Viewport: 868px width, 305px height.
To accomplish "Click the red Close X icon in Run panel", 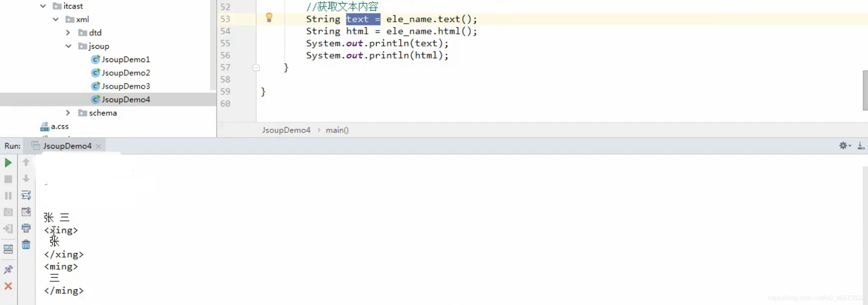I will click(x=8, y=286).
